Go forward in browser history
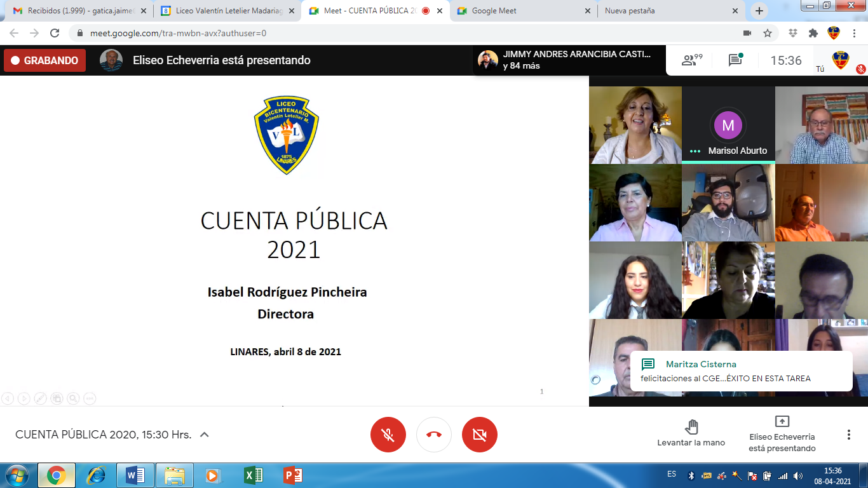 tap(34, 33)
